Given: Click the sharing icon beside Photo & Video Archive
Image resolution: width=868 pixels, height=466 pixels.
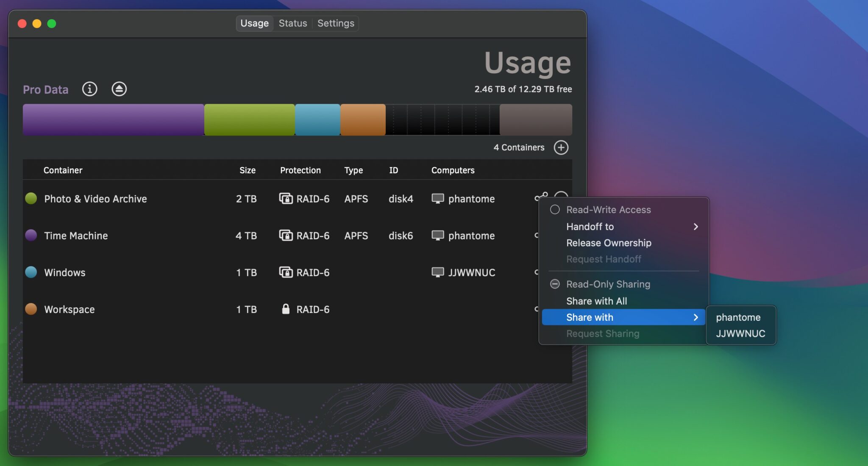Looking at the screenshot, I should [541, 196].
